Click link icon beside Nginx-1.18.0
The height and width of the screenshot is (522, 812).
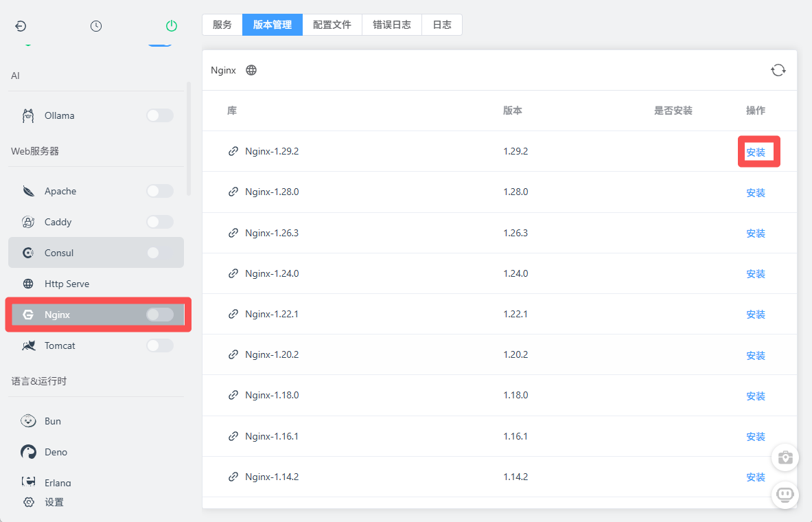(x=233, y=395)
